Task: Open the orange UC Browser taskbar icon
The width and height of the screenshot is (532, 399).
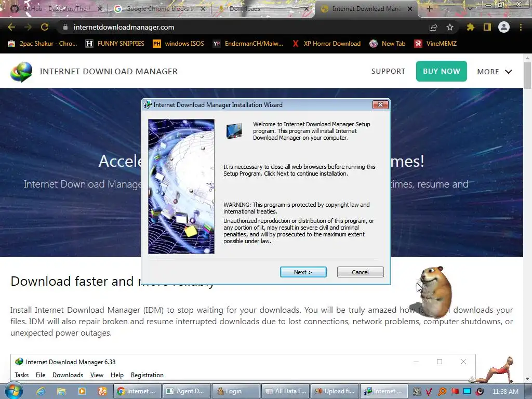Action: tap(102, 391)
